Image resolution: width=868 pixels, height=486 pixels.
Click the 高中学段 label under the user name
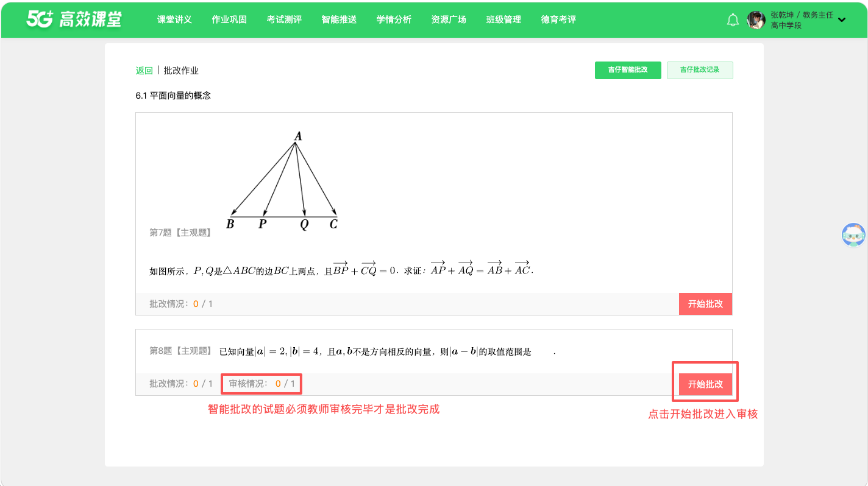pyautogui.click(x=786, y=26)
